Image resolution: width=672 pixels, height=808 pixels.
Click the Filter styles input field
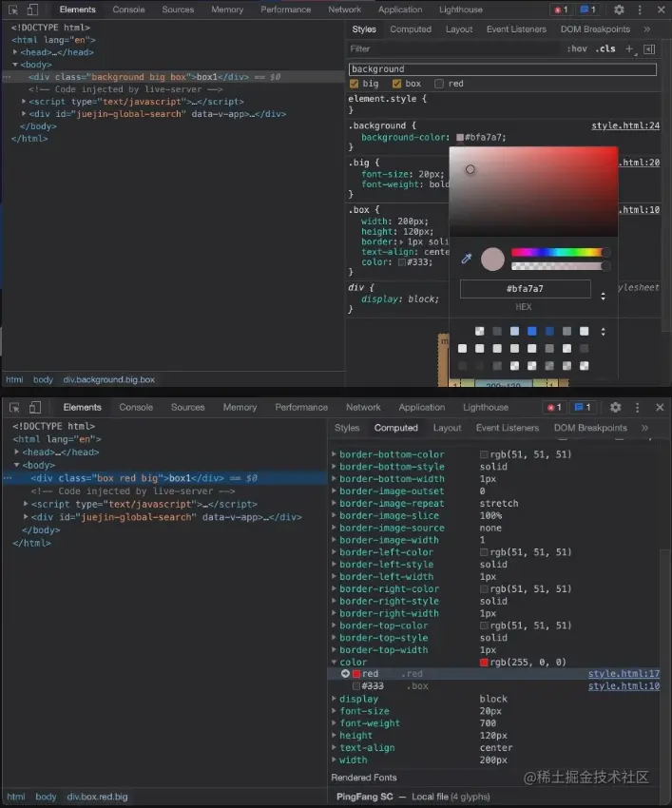453,48
